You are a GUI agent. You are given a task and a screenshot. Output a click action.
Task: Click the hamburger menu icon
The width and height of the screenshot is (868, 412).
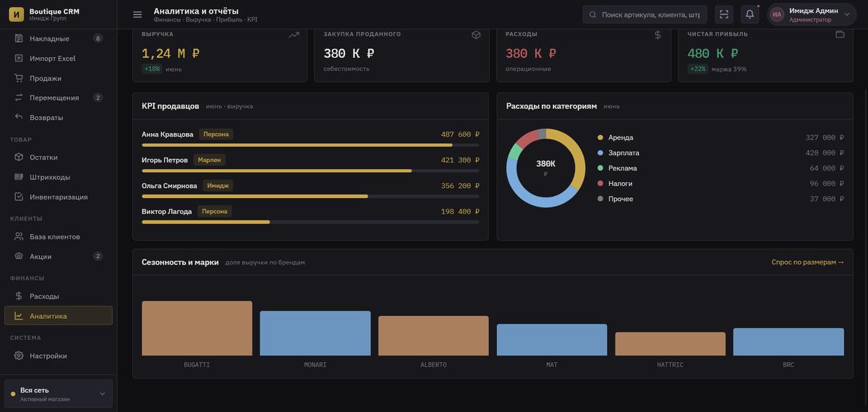(x=137, y=14)
